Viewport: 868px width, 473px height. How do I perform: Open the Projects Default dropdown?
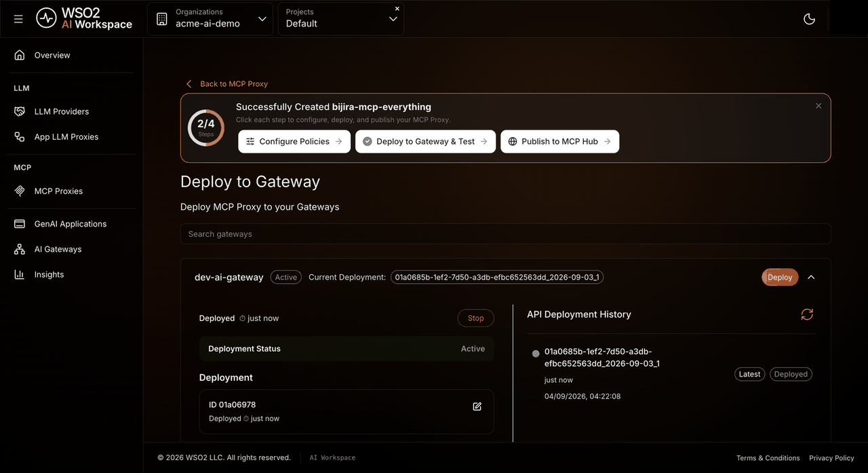pyautogui.click(x=340, y=19)
